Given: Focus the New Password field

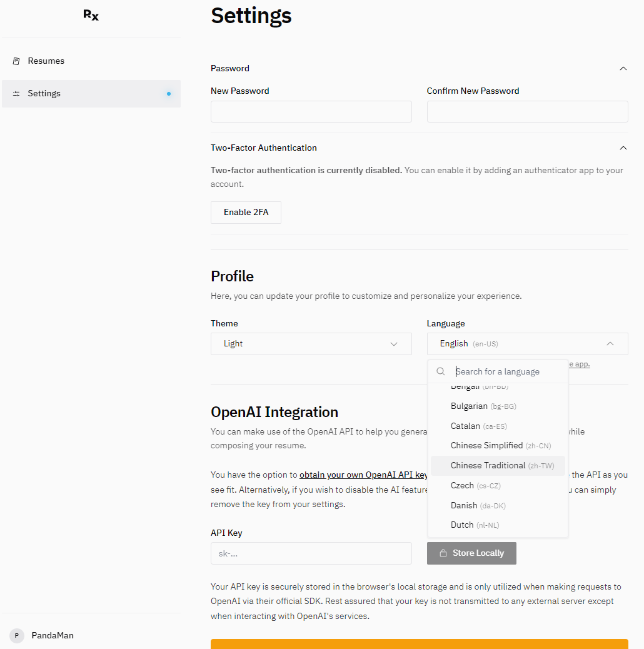Looking at the screenshot, I should (311, 112).
